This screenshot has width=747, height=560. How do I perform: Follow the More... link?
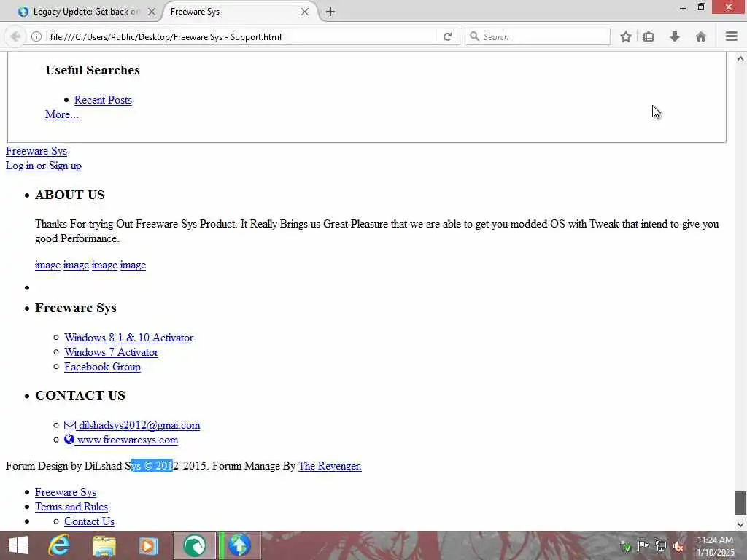[62, 114]
